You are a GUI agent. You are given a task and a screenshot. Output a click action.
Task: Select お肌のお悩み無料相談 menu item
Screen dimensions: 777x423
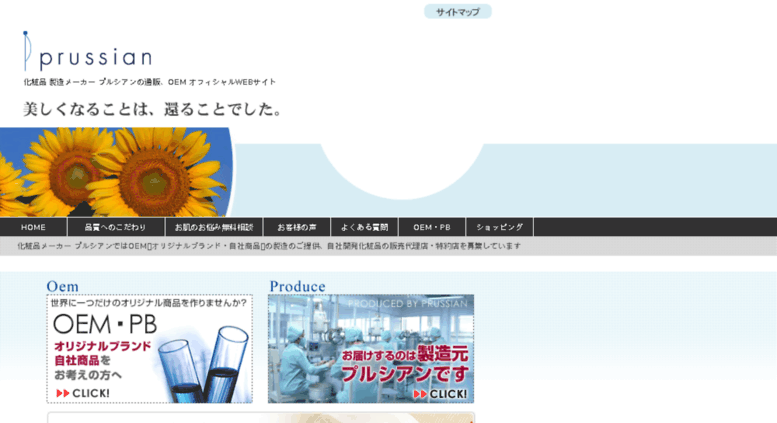click(214, 227)
